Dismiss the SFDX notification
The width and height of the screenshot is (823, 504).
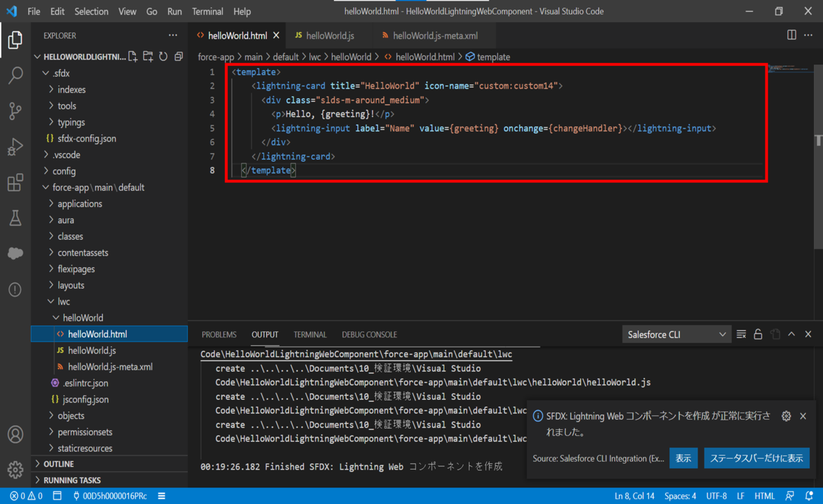tap(803, 416)
